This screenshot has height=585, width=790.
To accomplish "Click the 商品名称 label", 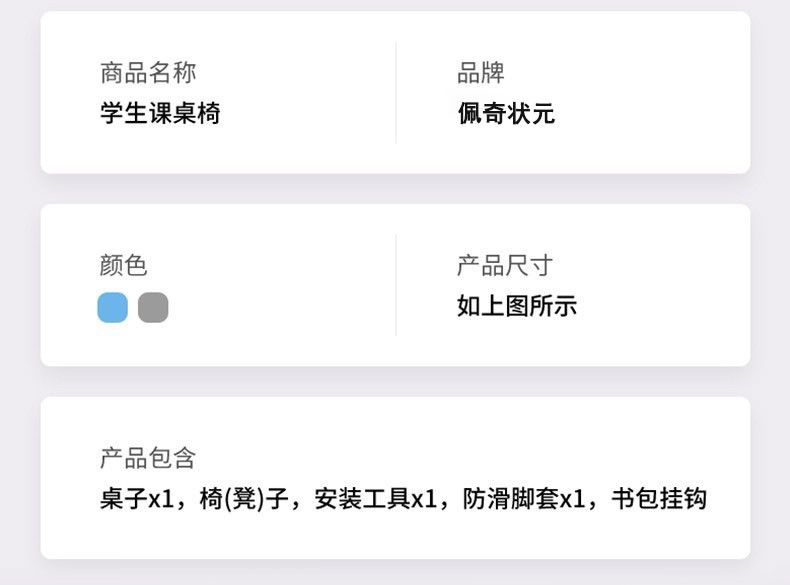I will click(148, 72).
